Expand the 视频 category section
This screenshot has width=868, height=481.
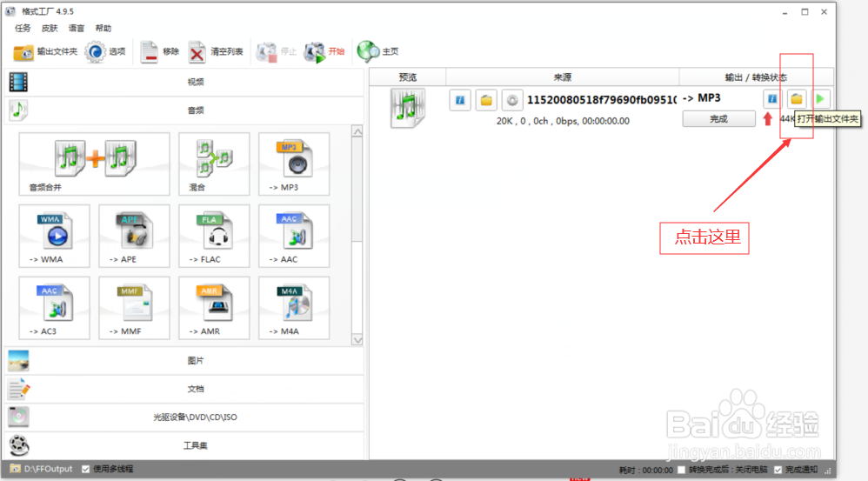click(x=184, y=82)
